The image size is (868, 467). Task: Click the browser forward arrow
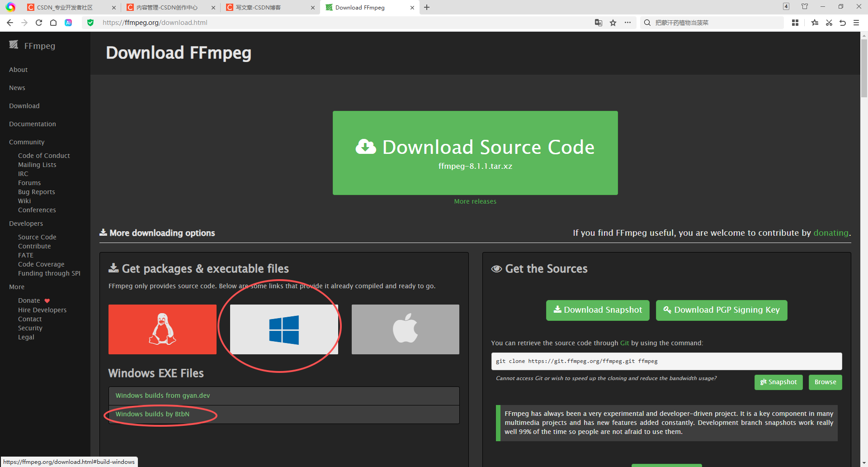tap(24, 23)
